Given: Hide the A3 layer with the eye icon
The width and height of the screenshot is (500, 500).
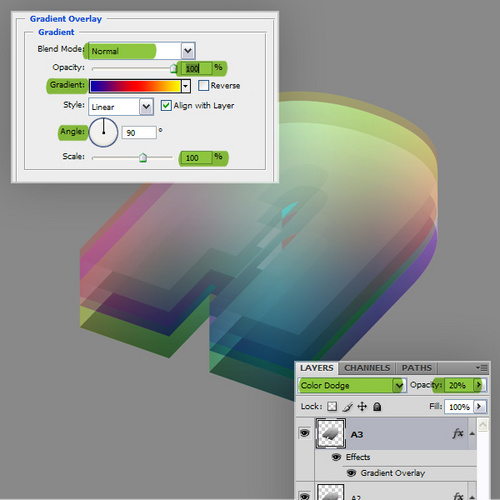Looking at the screenshot, I should point(304,433).
